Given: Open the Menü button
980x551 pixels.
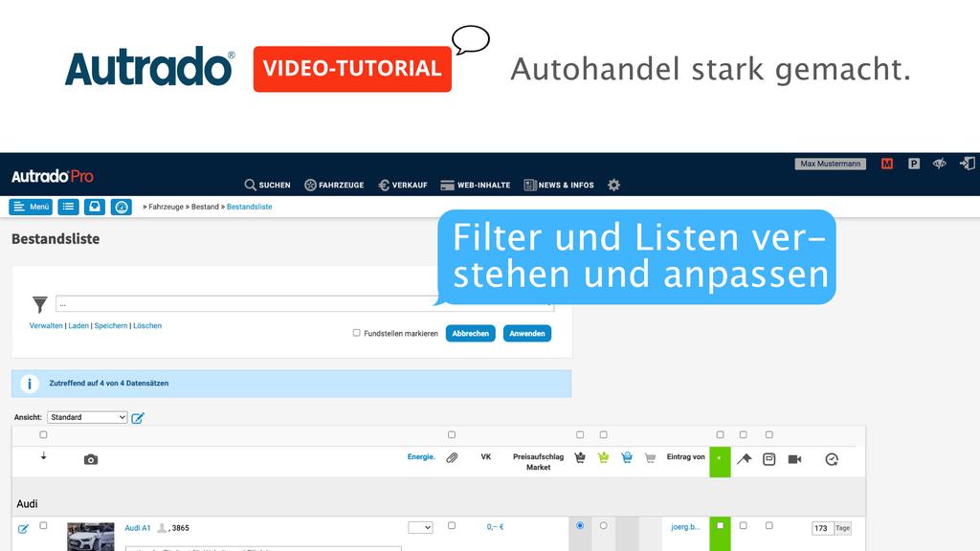Looking at the screenshot, I should click(x=31, y=207).
